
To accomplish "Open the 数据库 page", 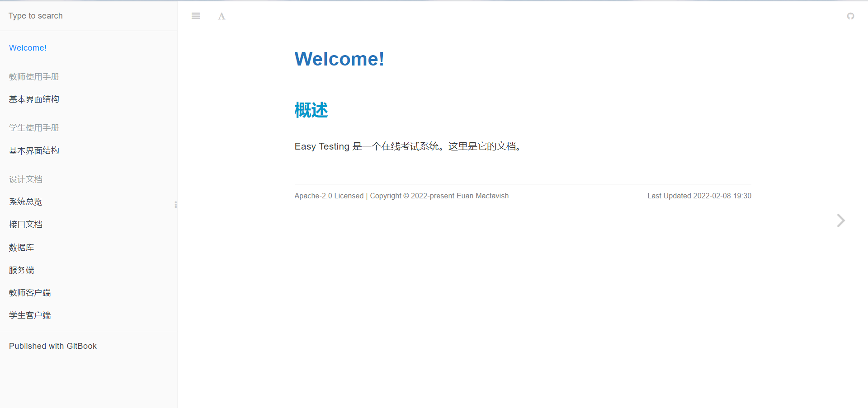I will (21, 248).
